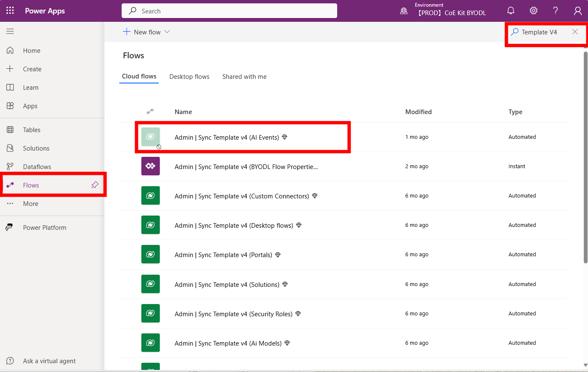588x372 pixels.
Task: Click the flow type column header icon
Action: tap(150, 112)
